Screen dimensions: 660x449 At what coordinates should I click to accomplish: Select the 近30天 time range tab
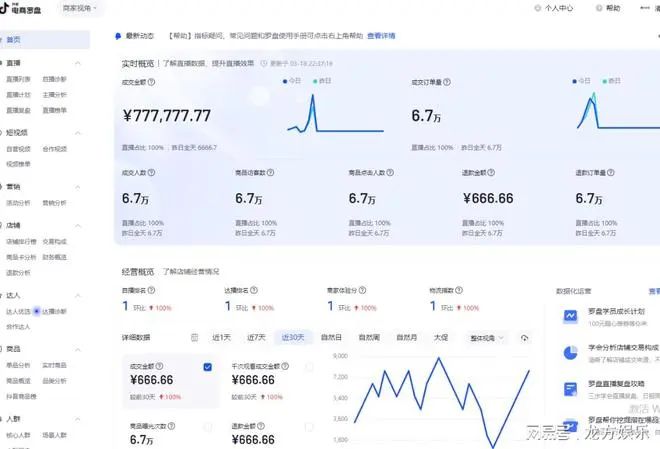[x=293, y=337]
